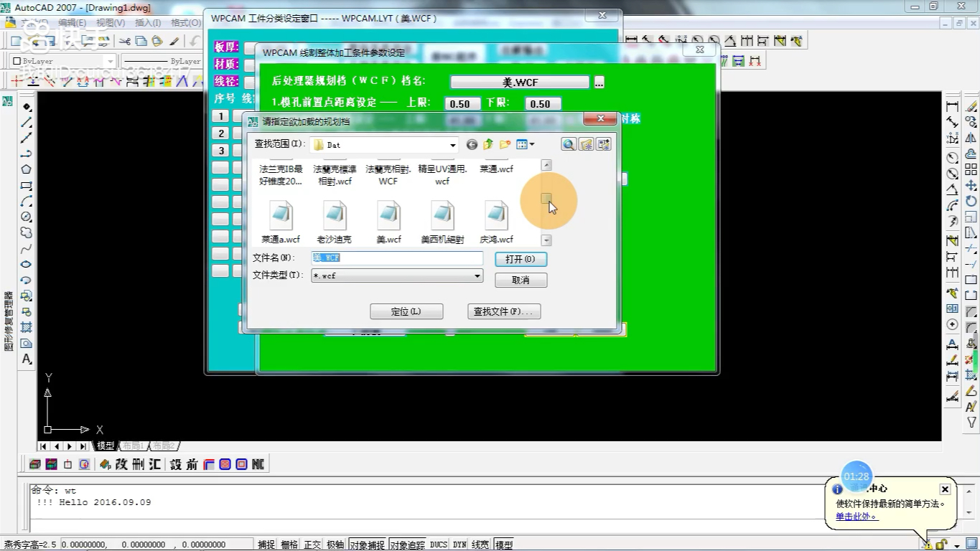The height and width of the screenshot is (551, 980).
Task: Switch to the 模型 layout tab
Action: [106, 446]
